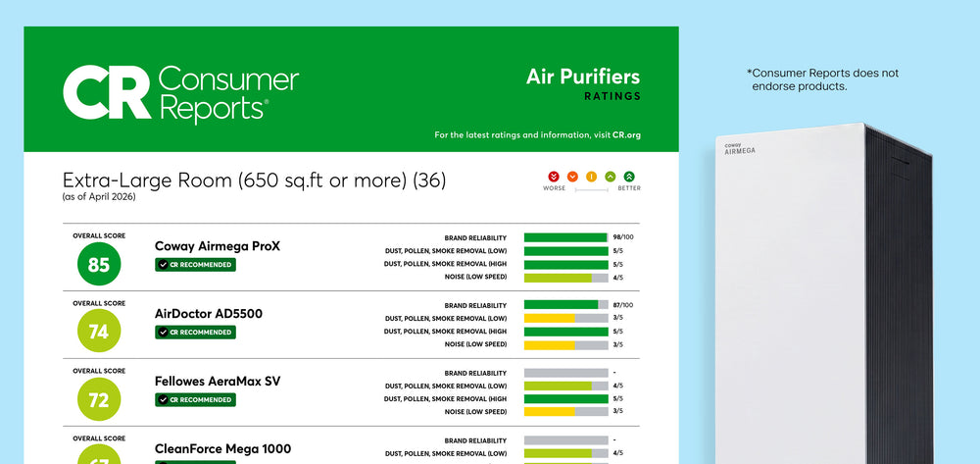Screen dimensions: 980x464
Task: Select the AirDoctor AD5500 product name
Action: tap(209, 314)
